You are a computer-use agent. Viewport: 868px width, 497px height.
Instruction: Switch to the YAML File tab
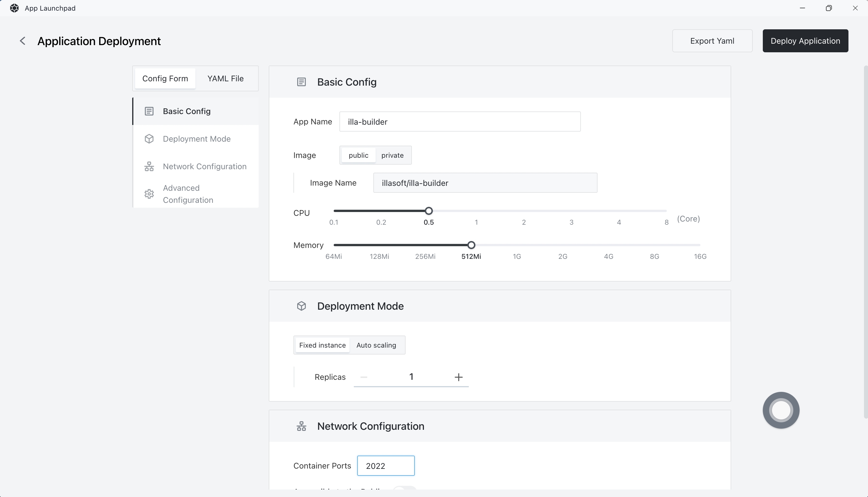(x=225, y=78)
